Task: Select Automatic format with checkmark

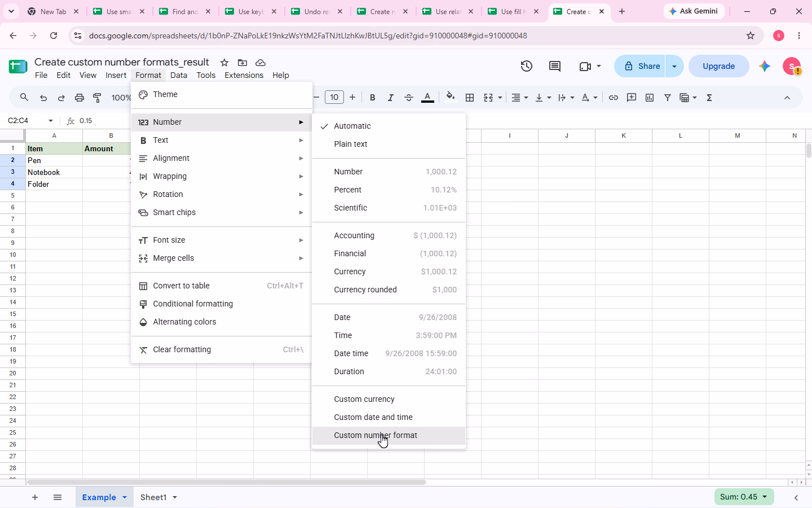Action: point(389,126)
